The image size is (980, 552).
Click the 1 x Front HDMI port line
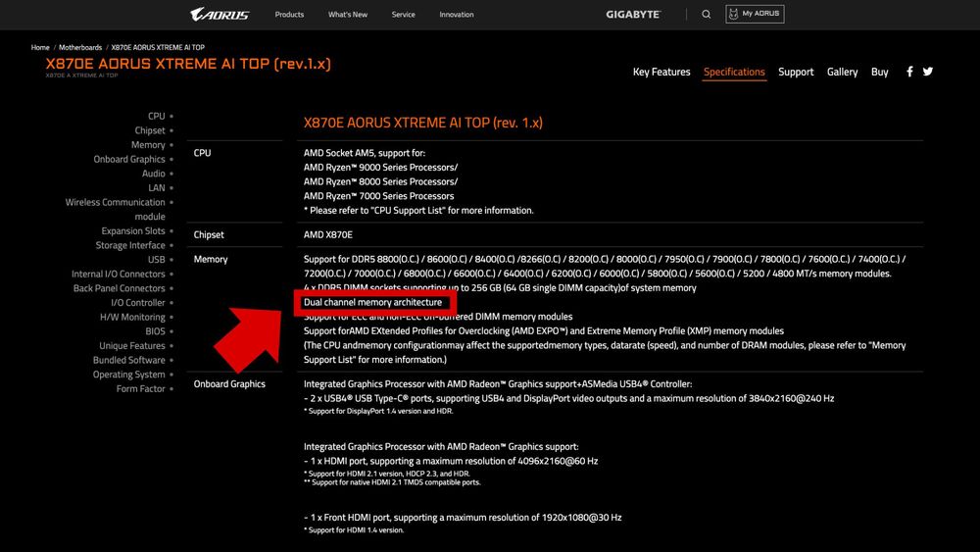[463, 518]
